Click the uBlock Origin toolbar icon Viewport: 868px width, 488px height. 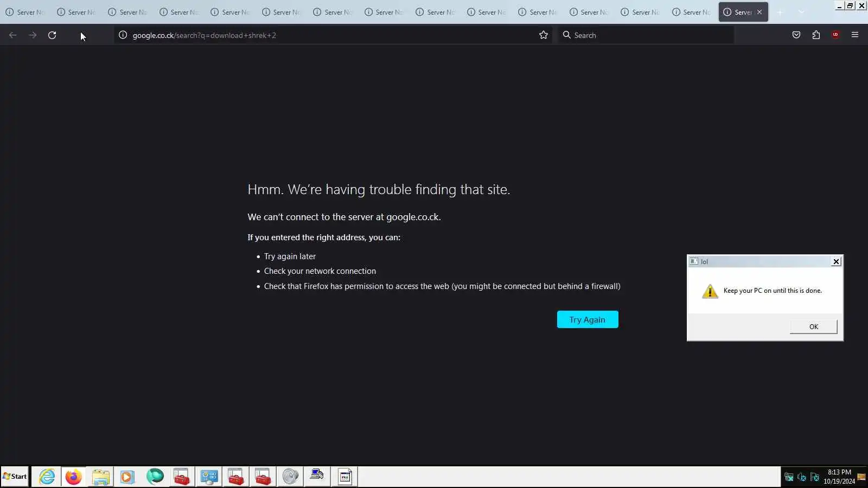coord(835,35)
